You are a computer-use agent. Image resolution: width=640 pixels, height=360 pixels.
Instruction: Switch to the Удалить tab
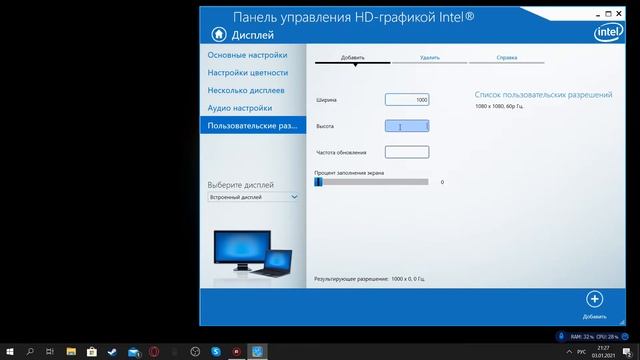point(430,58)
